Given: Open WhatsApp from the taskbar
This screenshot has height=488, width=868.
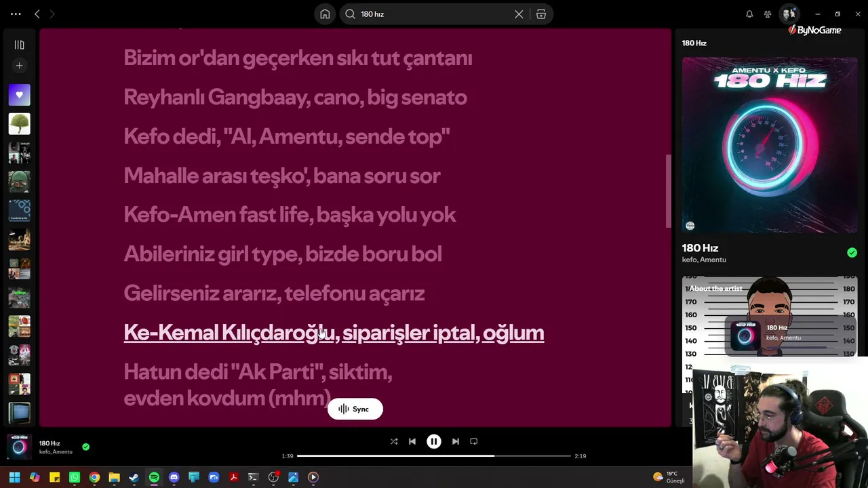Looking at the screenshot, I should 75,477.
